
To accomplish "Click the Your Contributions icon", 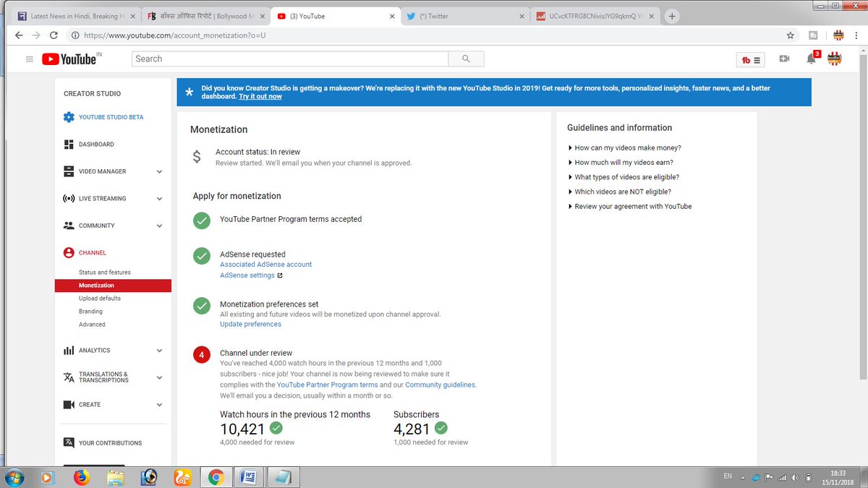I will pyautogui.click(x=69, y=443).
